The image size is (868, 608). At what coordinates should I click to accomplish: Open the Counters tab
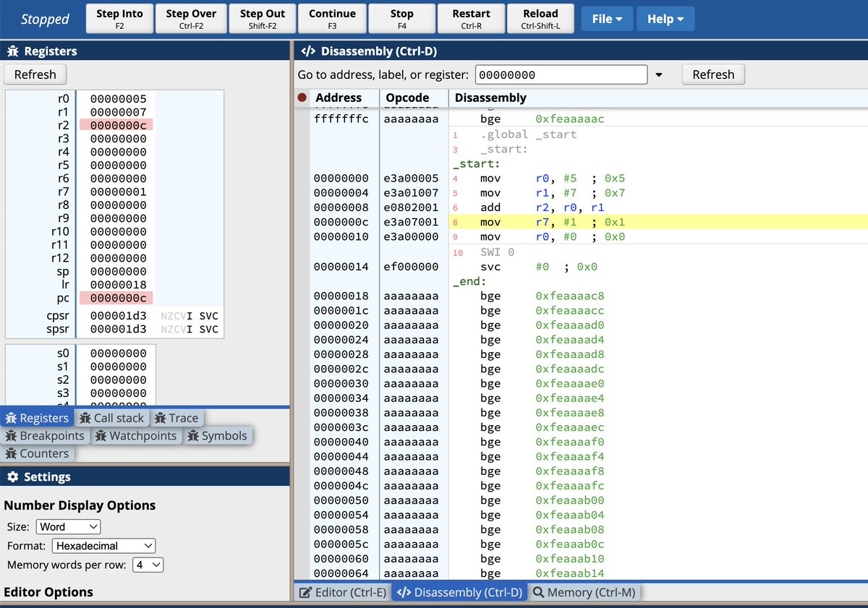point(38,453)
